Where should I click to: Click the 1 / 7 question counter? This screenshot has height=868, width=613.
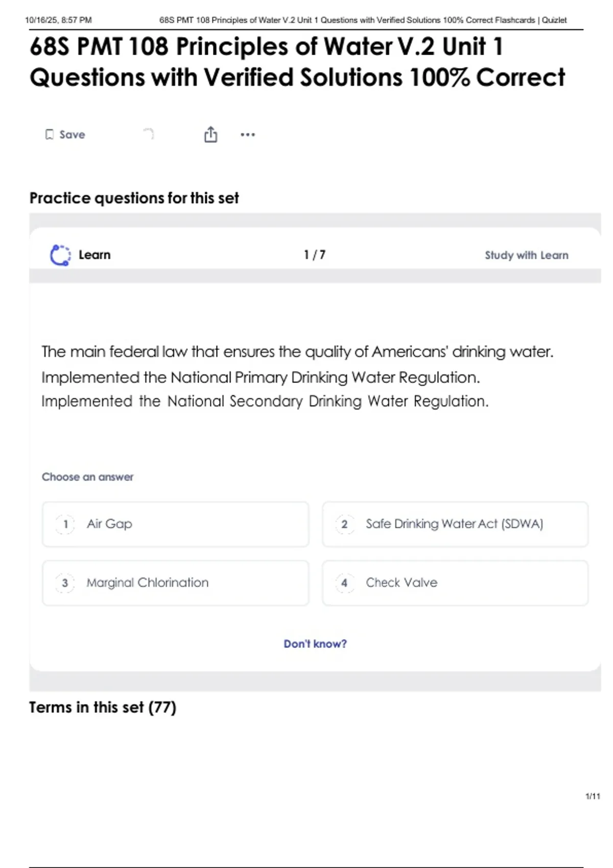tap(315, 255)
